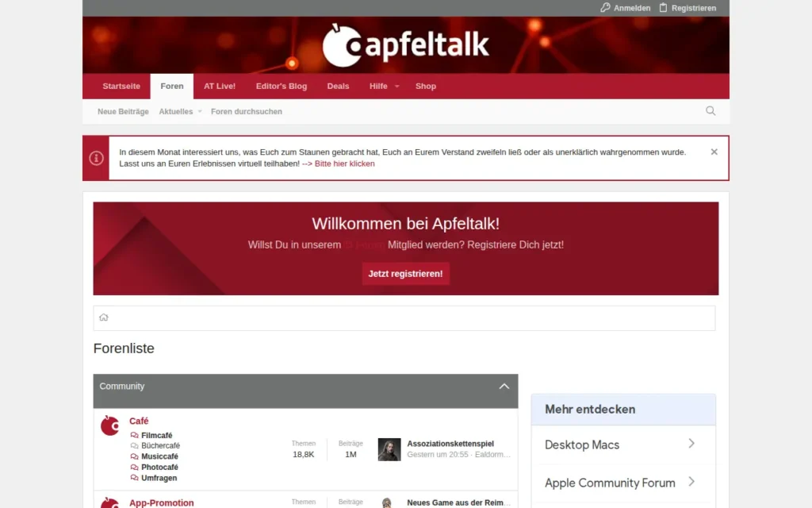Click the Umfragen speech bubble icon
Viewport: 812px width, 508px height.
[134, 478]
